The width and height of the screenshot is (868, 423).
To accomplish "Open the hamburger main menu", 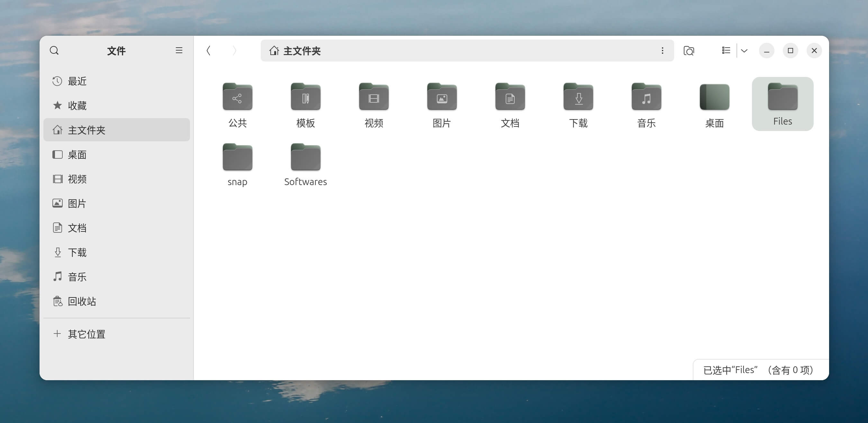I will coord(179,51).
